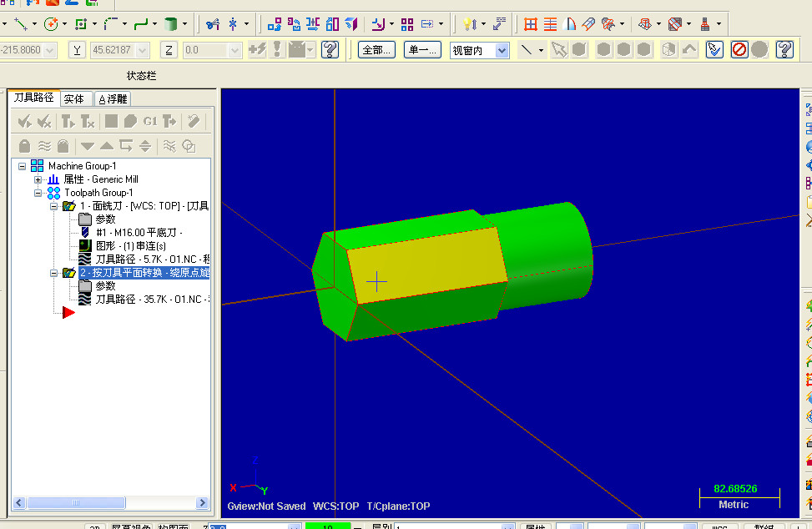Click the Xform translate icon
812x529 pixels.
click(275, 24)
